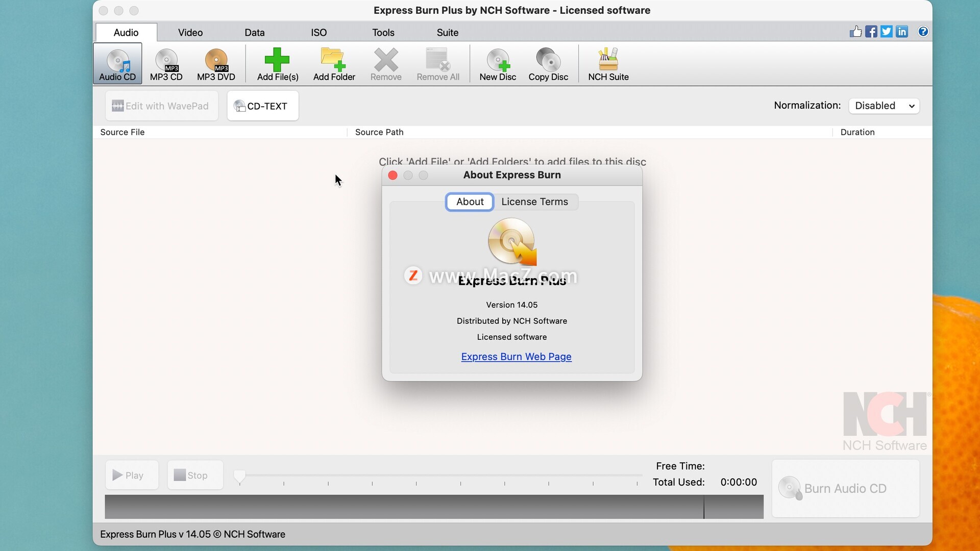Click the playback position slider handle
Viewport: 980px width, 551px height.
pyautogui.click(x=239, y=476)
